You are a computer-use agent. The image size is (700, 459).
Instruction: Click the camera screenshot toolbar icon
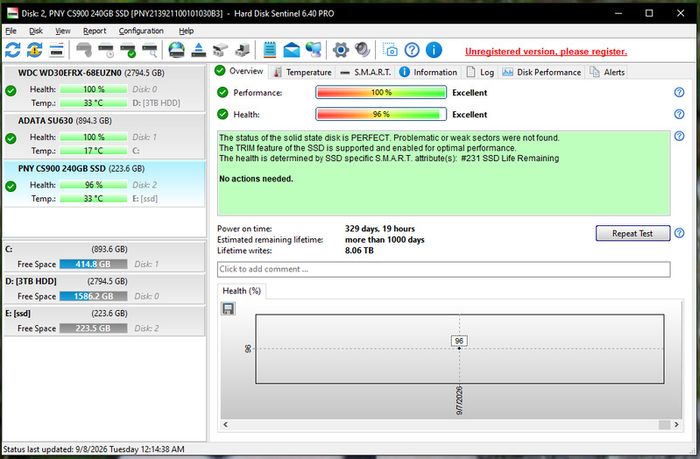390,50
